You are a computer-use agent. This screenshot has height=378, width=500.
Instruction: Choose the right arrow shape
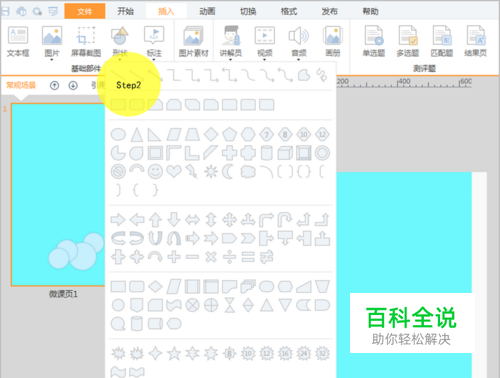click(118, 220)
